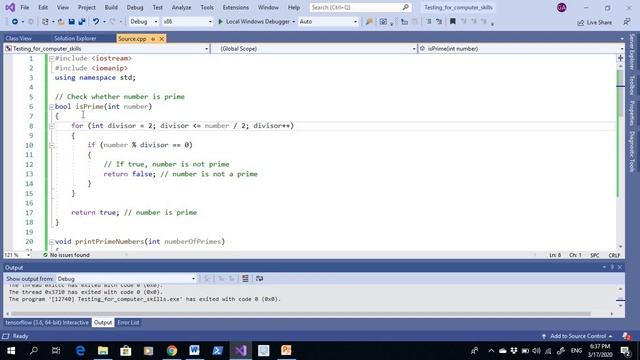Collapse the isPrime function outline at line 6
Screen dimensions: 640x360
(51, 107)
